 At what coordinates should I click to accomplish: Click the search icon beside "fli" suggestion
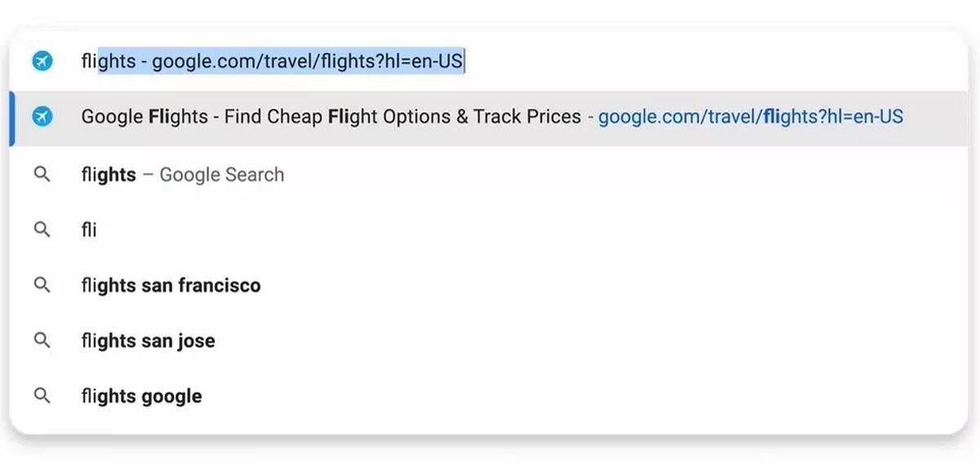pyautogui.click(x=42, y=230)
